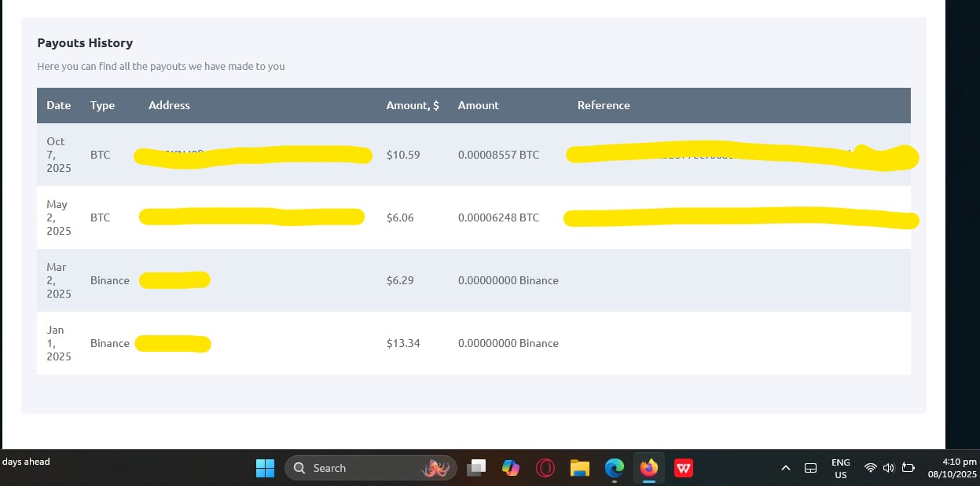Click the battery status icon
980x486 pixels.
tap(908, 468)
